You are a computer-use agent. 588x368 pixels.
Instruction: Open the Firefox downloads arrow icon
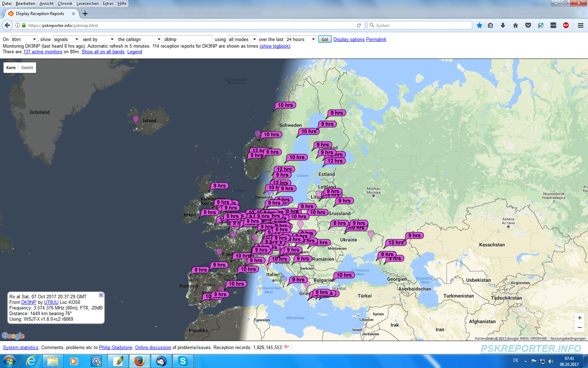click(x=503, y=25)
